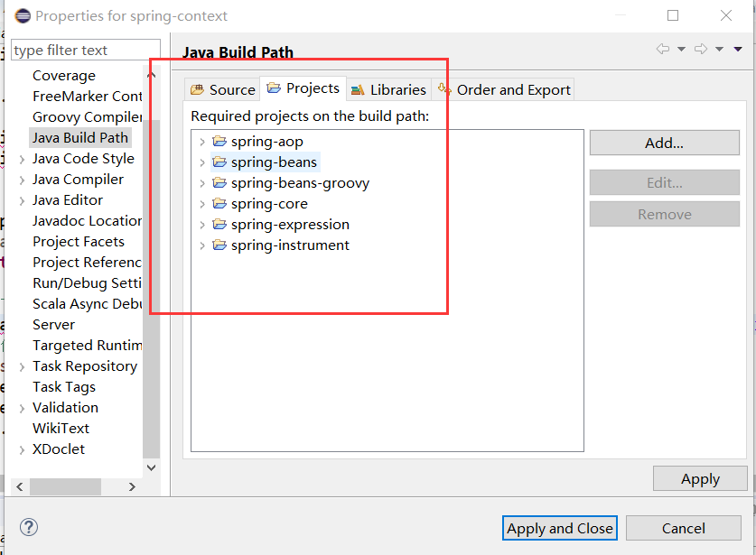Expand the spring-instrument project entry

[x=202, y=245]
